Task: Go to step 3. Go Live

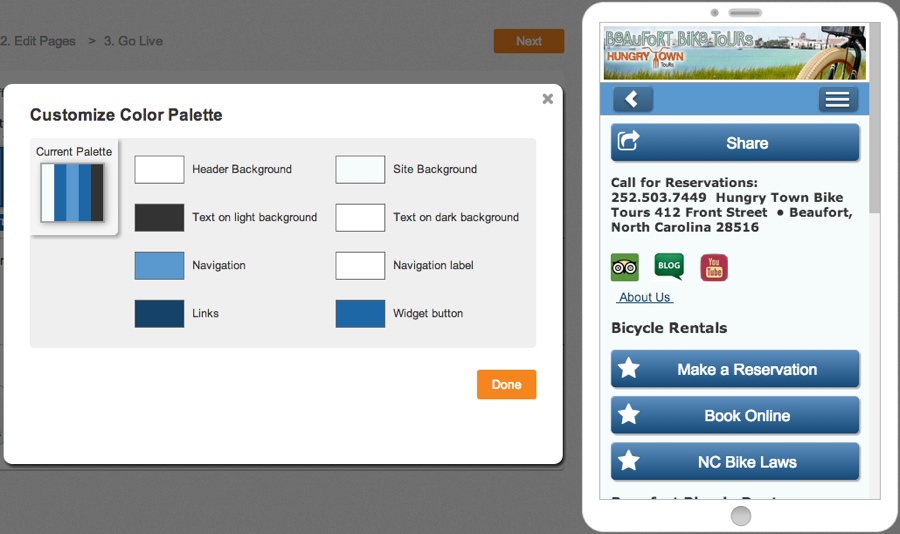Action: click(x=133, y=41)
